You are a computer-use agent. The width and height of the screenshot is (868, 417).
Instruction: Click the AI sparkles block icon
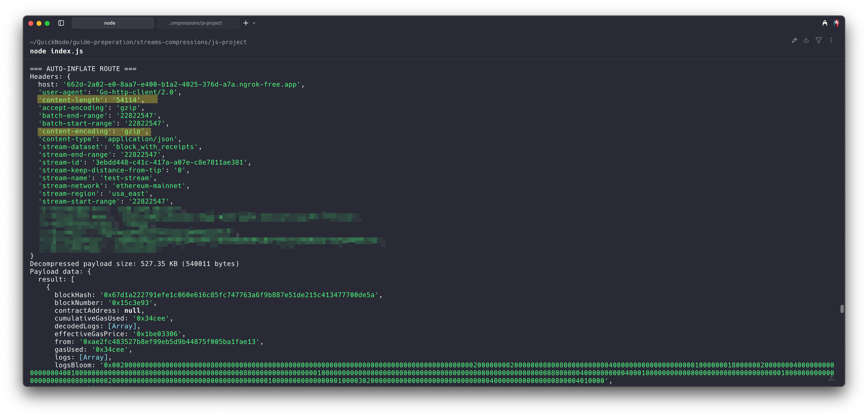[x=794, y=40]
